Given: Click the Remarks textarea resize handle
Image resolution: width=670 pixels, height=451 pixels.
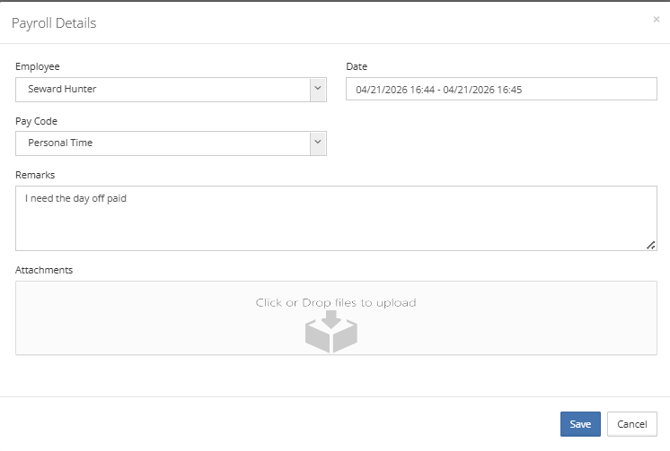Looking at the screenshot, I should click(651, 245).
